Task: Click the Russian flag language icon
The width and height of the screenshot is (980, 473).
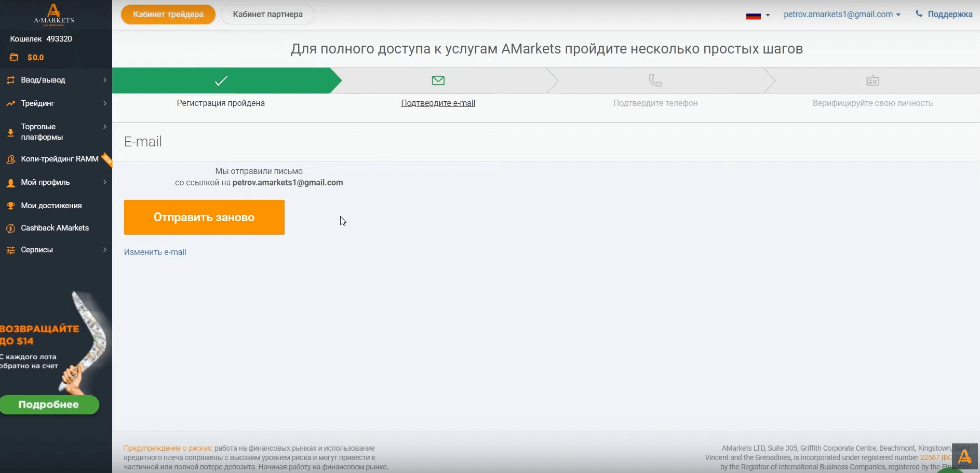Action: click(754, 16)
